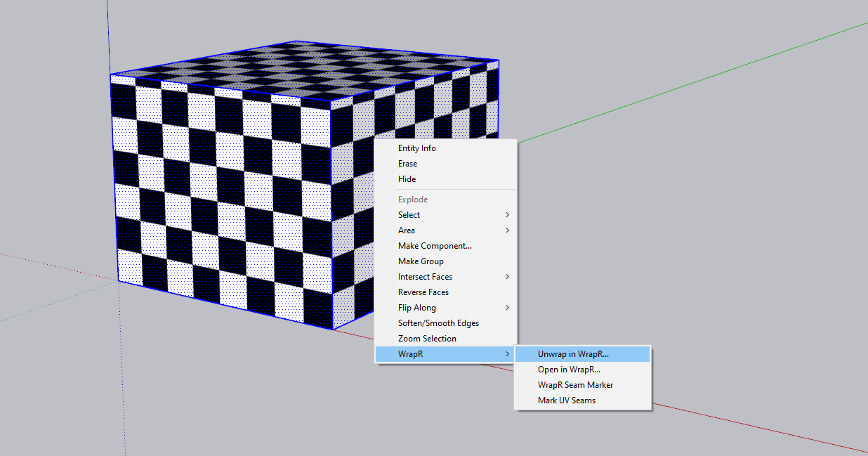Expand the Flip Along submenu
Image resolution: width=868 pixels, height=456 pixels.
(x=417, y=308)
